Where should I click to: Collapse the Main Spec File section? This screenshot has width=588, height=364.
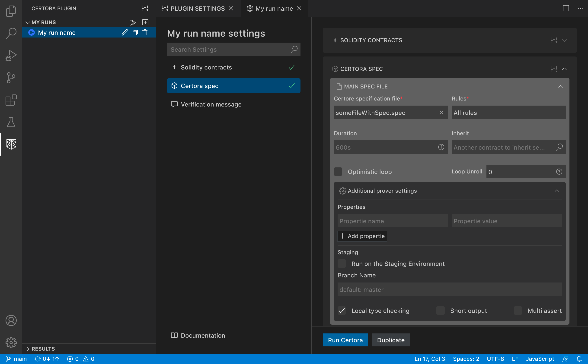[561, 86]
